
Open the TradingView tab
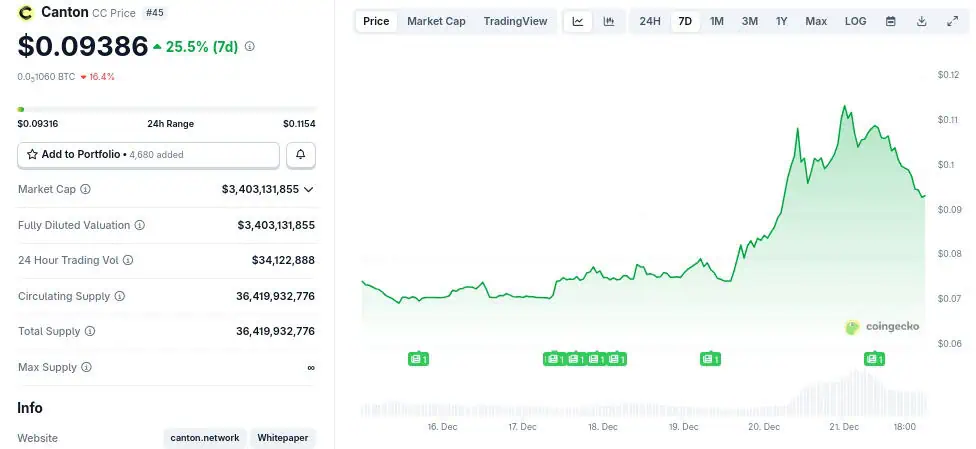[515, 21]
